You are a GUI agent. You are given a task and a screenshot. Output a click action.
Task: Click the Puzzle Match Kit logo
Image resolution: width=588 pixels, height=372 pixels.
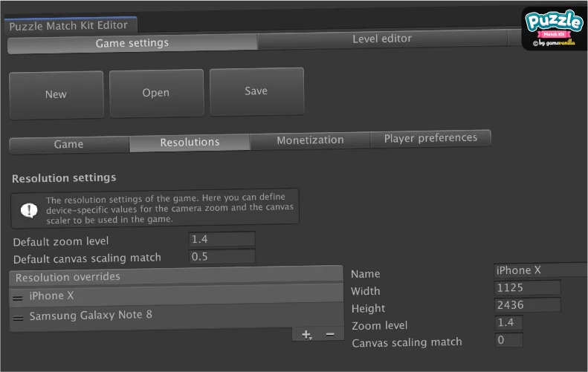point(555,28)
